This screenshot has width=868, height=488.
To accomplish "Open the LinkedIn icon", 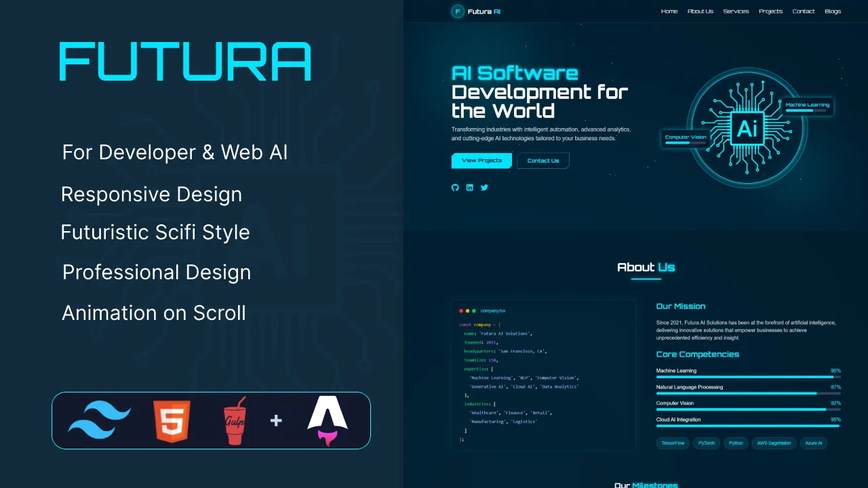I will coord(470,187).
